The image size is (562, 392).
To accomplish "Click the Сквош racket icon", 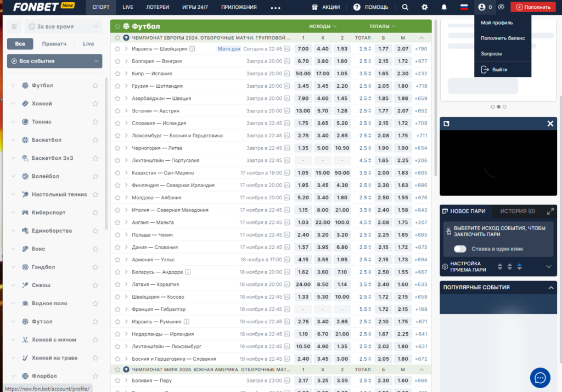I will point(25,285).
